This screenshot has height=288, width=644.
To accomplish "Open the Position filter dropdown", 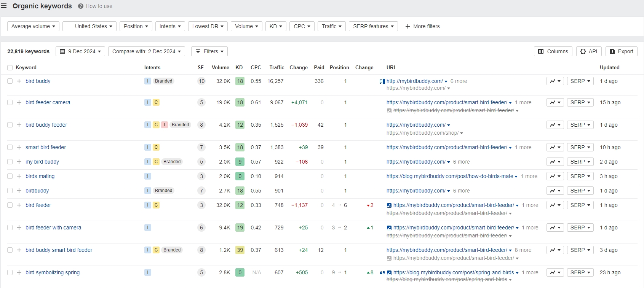I will click(136, 26).
